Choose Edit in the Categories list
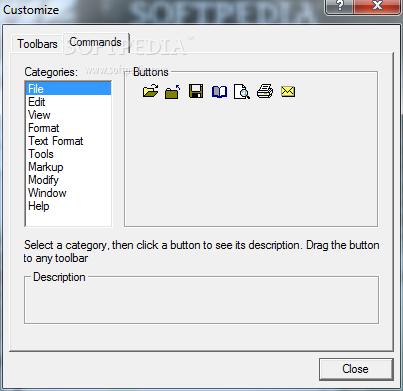 [68, 102]
